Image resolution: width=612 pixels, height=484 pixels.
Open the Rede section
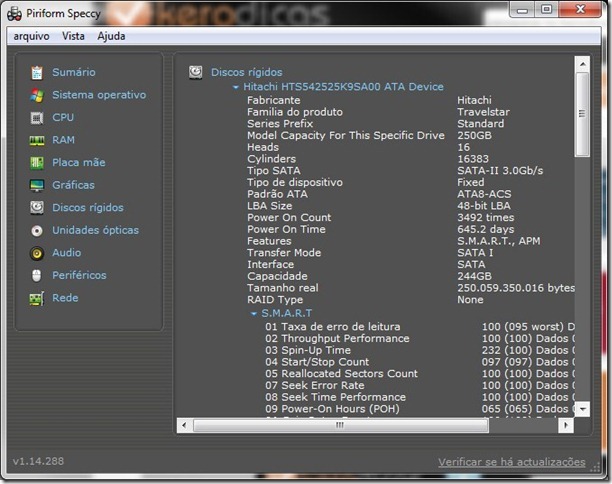coord(65,298)
